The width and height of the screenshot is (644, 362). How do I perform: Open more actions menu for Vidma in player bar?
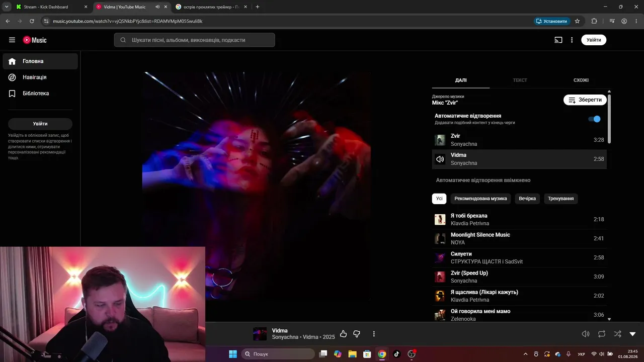(374, 334)
